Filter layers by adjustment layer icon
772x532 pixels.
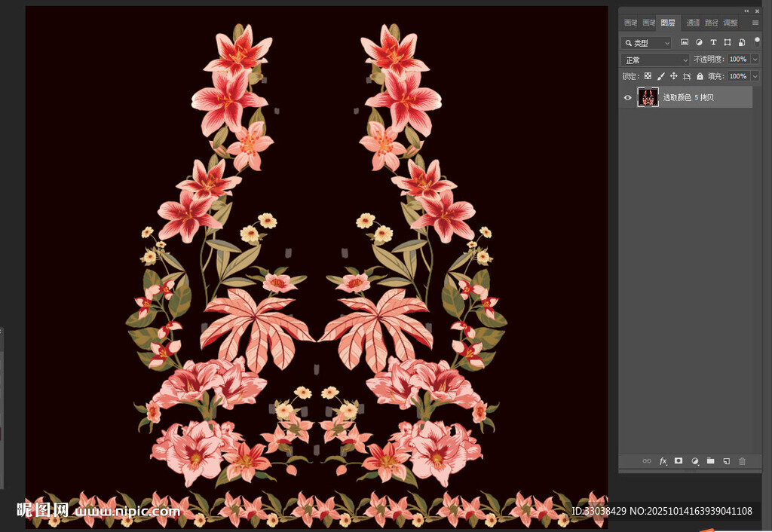699,42
